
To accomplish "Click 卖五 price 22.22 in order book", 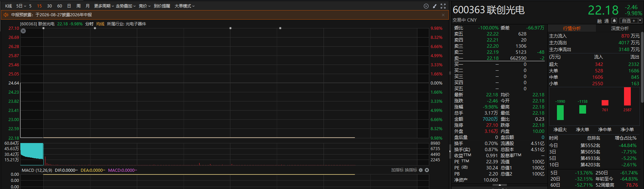I will (493, 34).
